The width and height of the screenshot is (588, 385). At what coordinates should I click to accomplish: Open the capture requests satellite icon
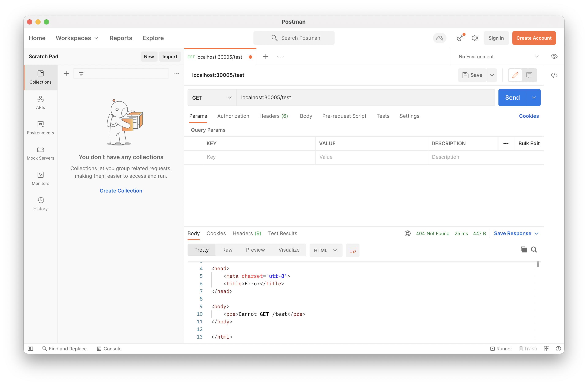(x=460, y=38)
